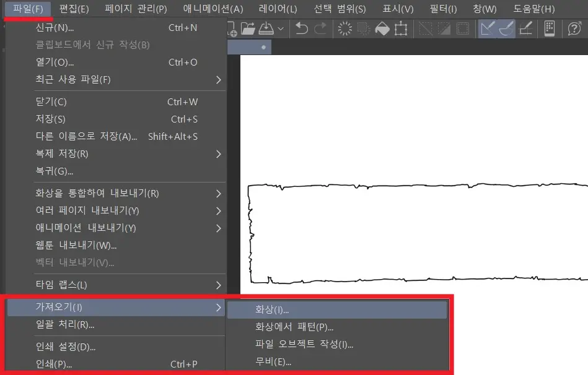The image size is (588, 375).
Task: Choose Save (저장) from the File menu
Action: (51, 119)
